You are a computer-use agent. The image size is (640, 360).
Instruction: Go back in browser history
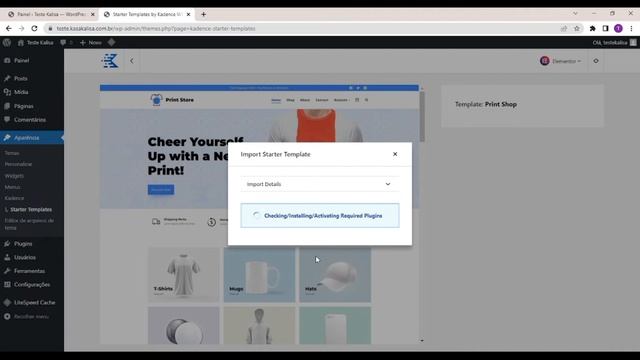click(x=9, y=29)
